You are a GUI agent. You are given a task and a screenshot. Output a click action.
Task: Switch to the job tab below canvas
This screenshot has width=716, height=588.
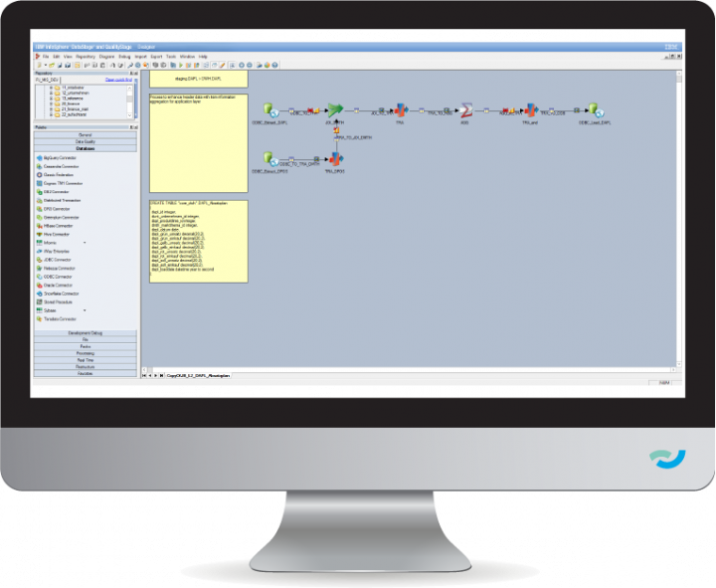click(199, 375)
